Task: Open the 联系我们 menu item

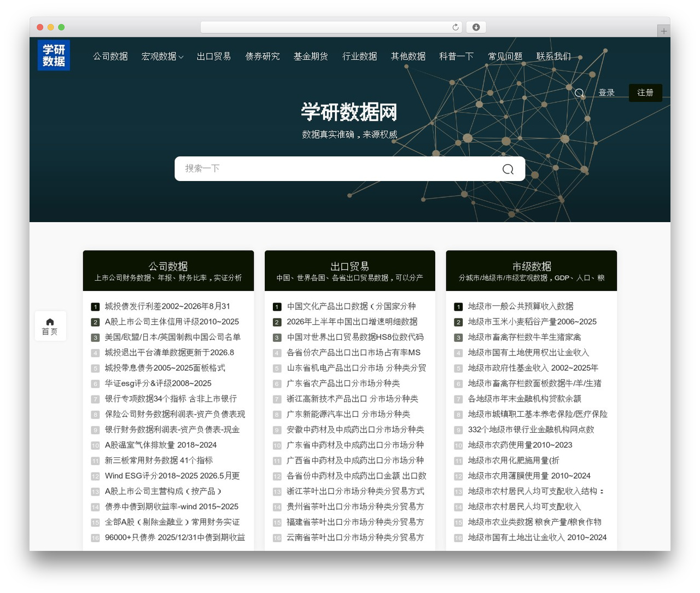Action: coord(553,56)
